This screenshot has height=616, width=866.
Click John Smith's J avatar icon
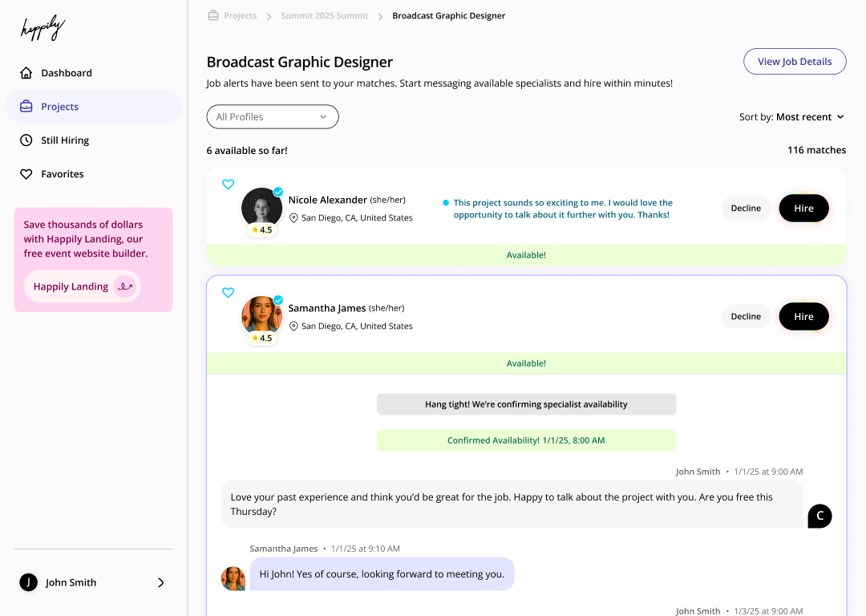[28, 582]
